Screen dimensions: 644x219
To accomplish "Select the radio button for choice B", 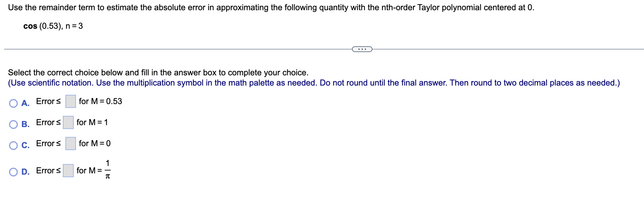I will pos(13,124).
